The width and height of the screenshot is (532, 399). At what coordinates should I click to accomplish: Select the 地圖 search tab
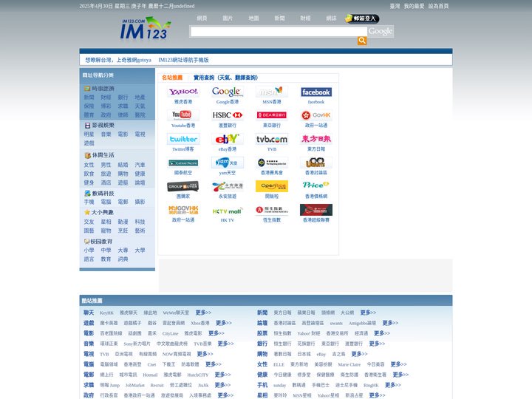coord(253,18)
